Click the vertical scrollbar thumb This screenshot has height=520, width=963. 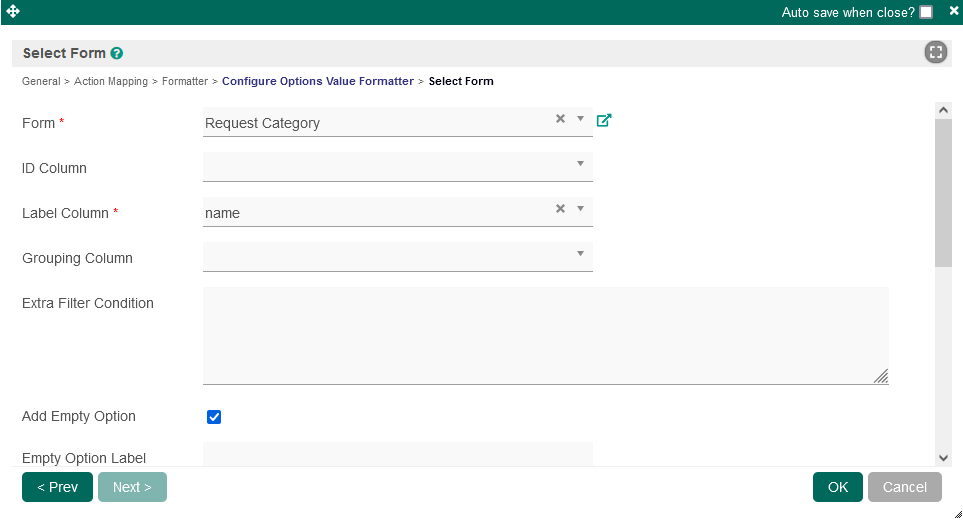click(943, 192)
